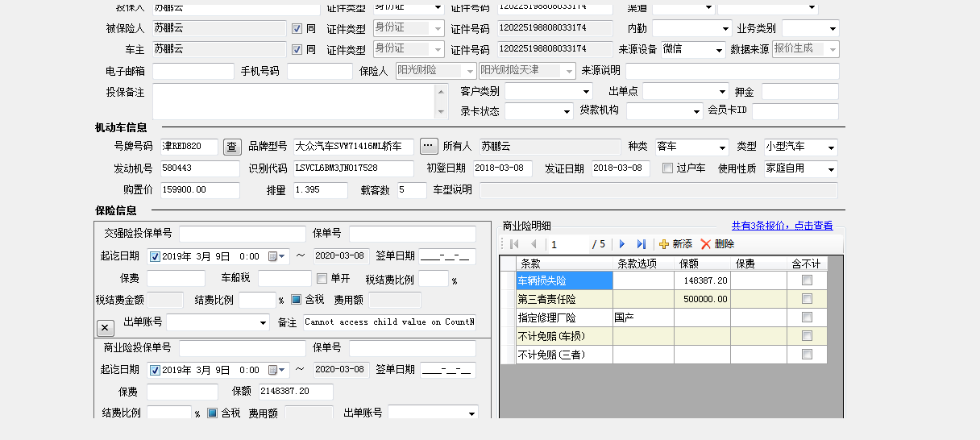Click the 购置价 field 159900.00
Screen dimensions: 980x440
(200, 190)
